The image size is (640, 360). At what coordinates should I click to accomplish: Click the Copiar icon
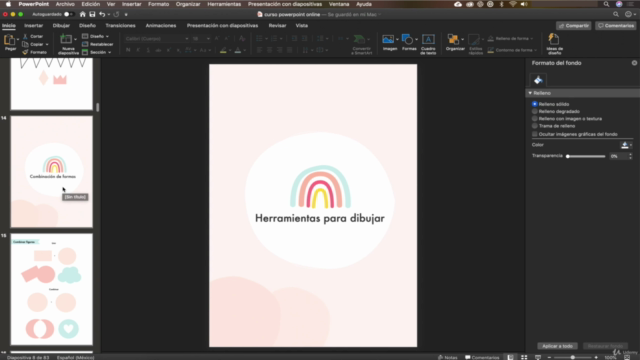[25, 44]
